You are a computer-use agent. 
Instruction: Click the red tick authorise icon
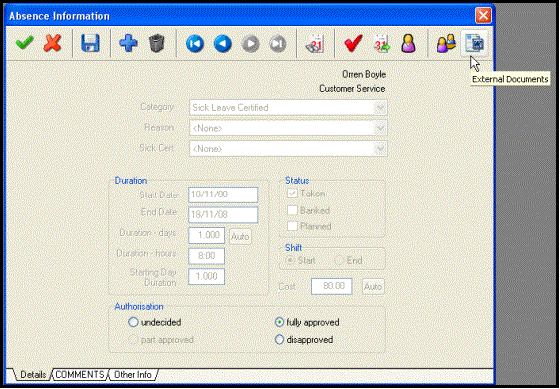coord(353,43)
